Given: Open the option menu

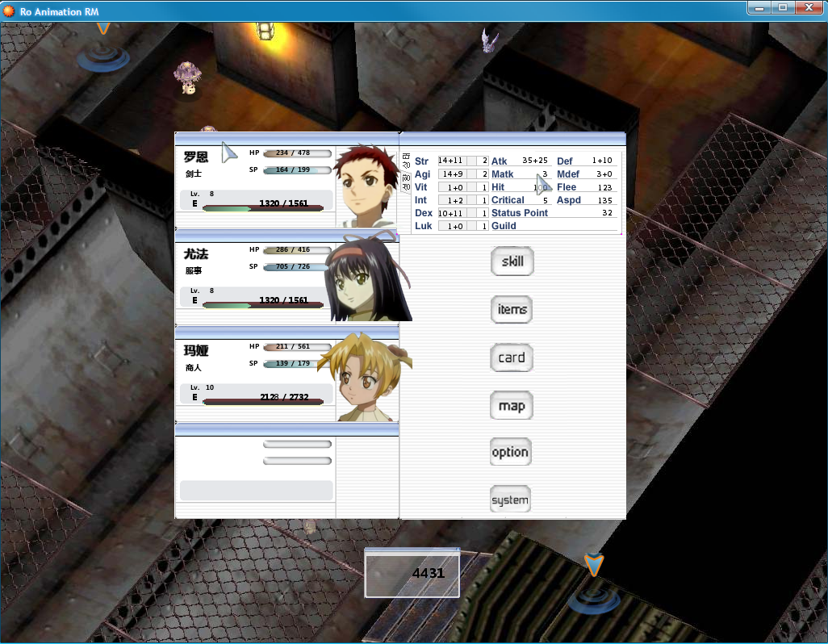Looking at the screenshot, I should [510, 452].
